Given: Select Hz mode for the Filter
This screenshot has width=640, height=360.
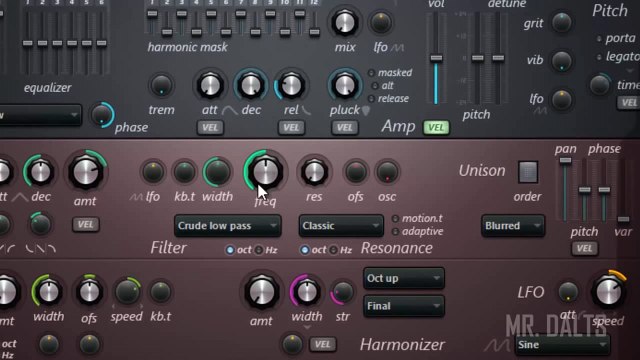Looking at the screenshot, I should click(x=259, y=250).
